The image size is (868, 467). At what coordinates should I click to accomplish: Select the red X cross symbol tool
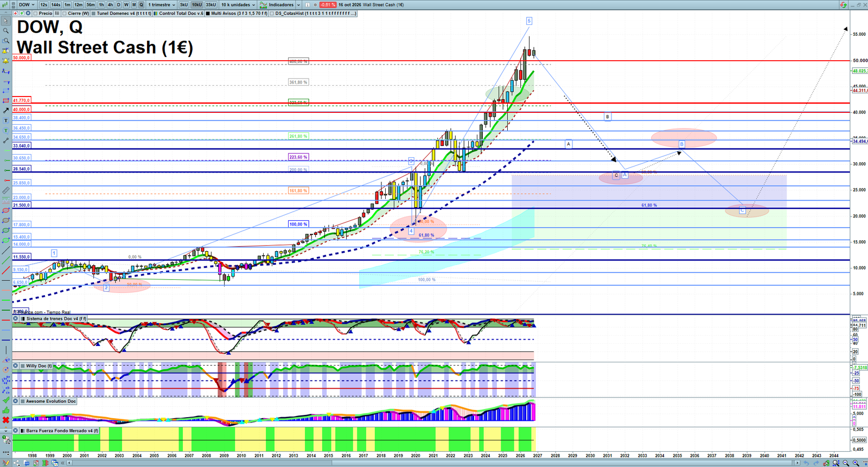point(6,420)
